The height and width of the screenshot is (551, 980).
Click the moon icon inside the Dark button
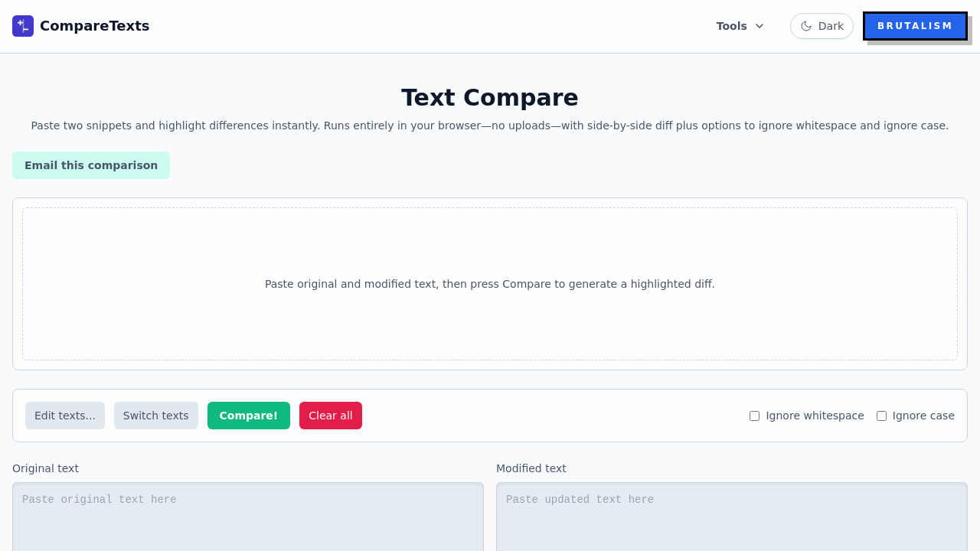808,26
